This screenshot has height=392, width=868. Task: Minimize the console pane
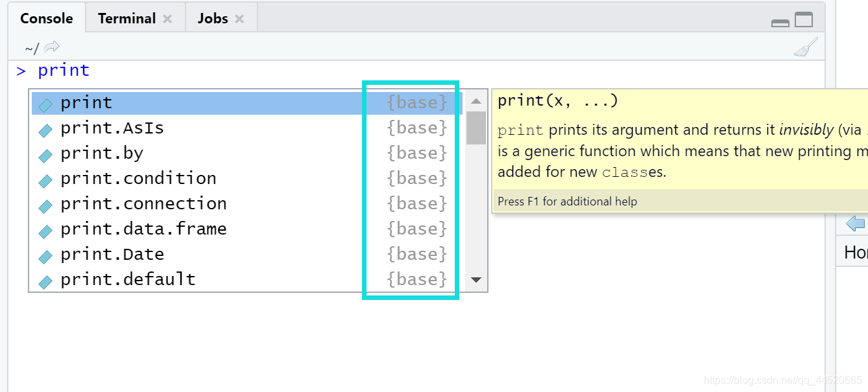click(780, 23)
